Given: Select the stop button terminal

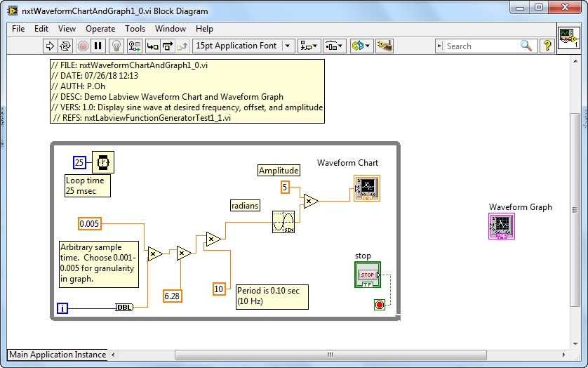Looking at the screenshot, I should (x=368, y=275).
